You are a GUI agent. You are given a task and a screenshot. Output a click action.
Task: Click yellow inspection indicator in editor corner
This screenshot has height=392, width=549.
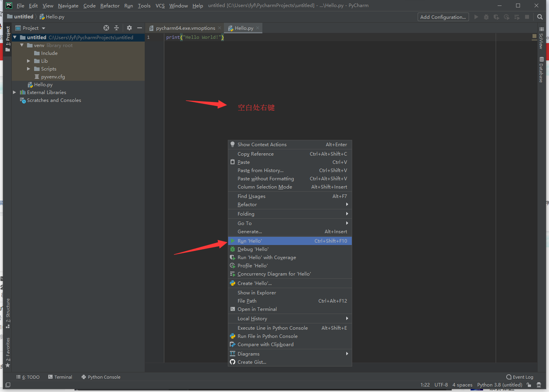pyautogui.click(x=534, y=36)
